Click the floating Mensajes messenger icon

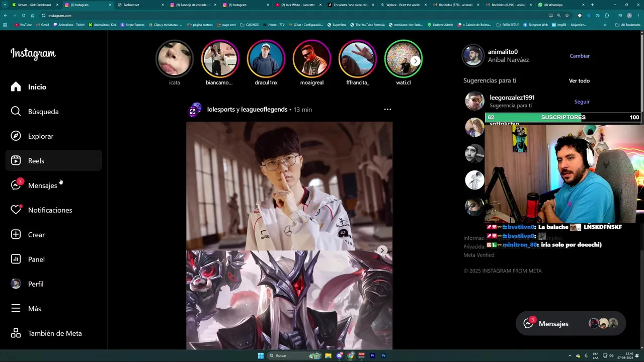point(528,323)
